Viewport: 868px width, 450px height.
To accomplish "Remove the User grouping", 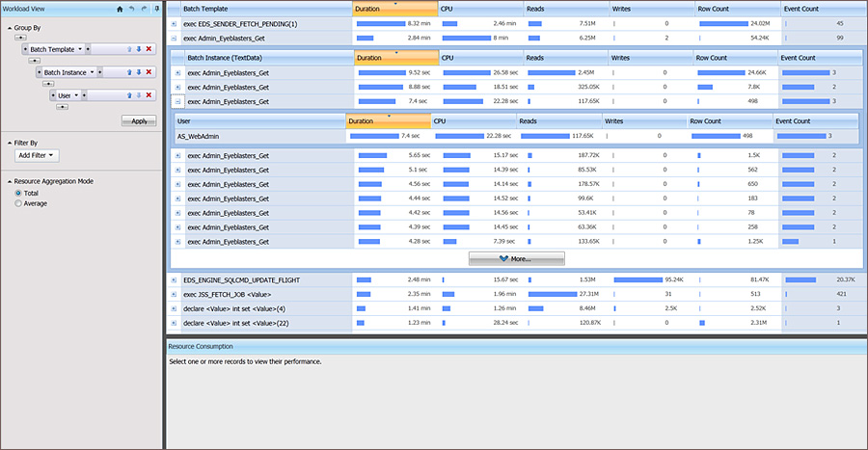I will pos(149,95).
